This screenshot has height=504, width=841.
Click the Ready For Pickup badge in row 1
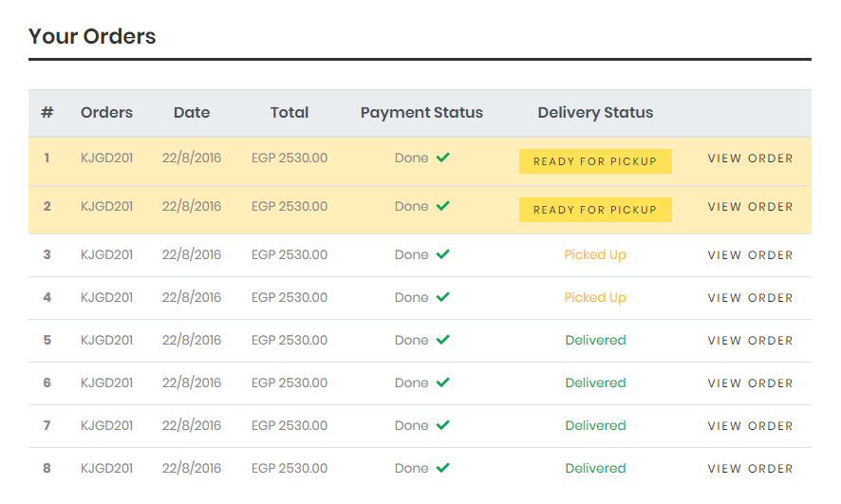595,161
